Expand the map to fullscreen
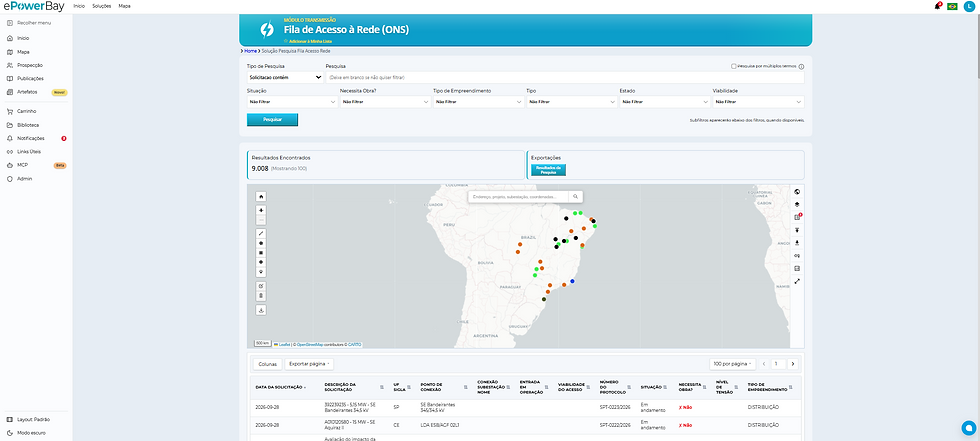This screenshot has height=441, width=980. coord(798,281)
